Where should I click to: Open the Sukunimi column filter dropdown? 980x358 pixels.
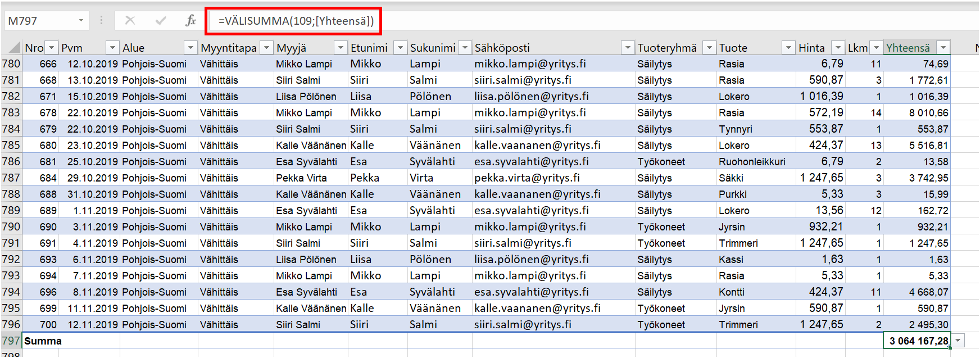(x=465, y=48)
